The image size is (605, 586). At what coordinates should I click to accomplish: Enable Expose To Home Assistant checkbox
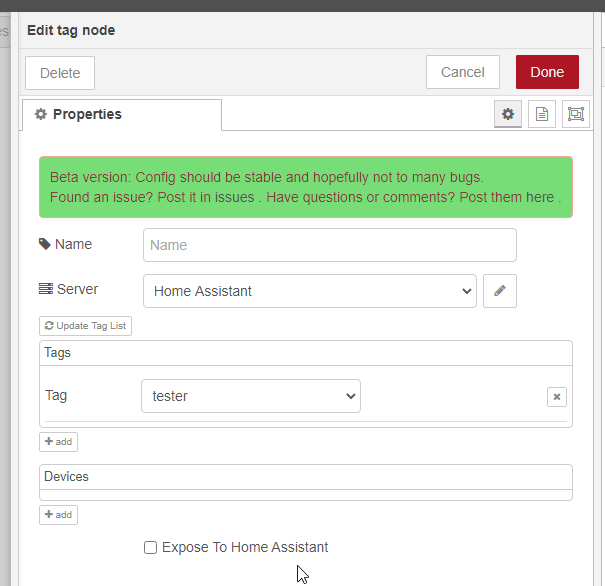pos(151,547)
